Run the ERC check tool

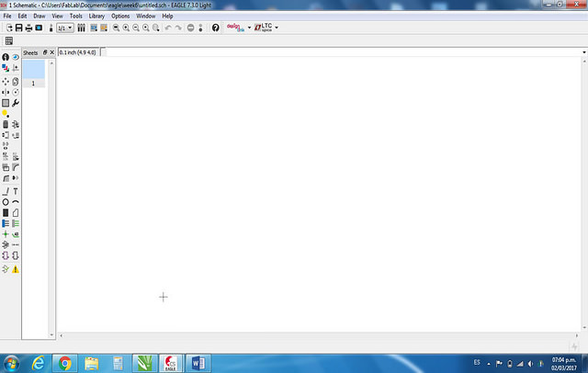[6, 269]
